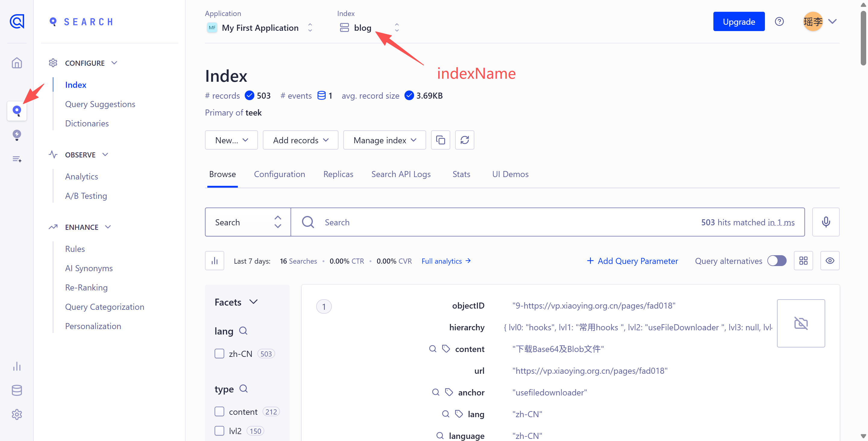This screenshot has height=441, width=868.
Task: Expand the Add records dropdown
Action: [300, 140]
